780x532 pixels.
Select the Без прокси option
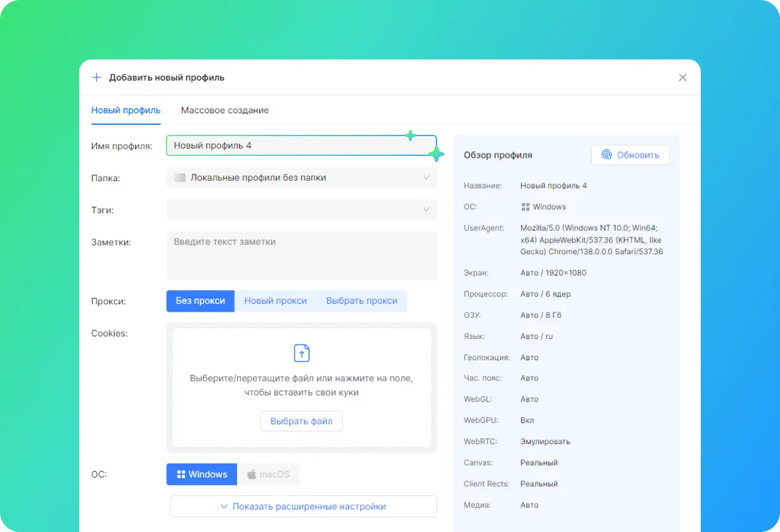[x=200, y=301]
